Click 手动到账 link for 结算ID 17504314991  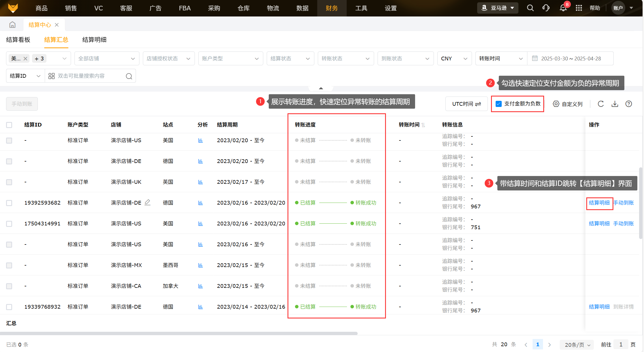coord(624,223)
